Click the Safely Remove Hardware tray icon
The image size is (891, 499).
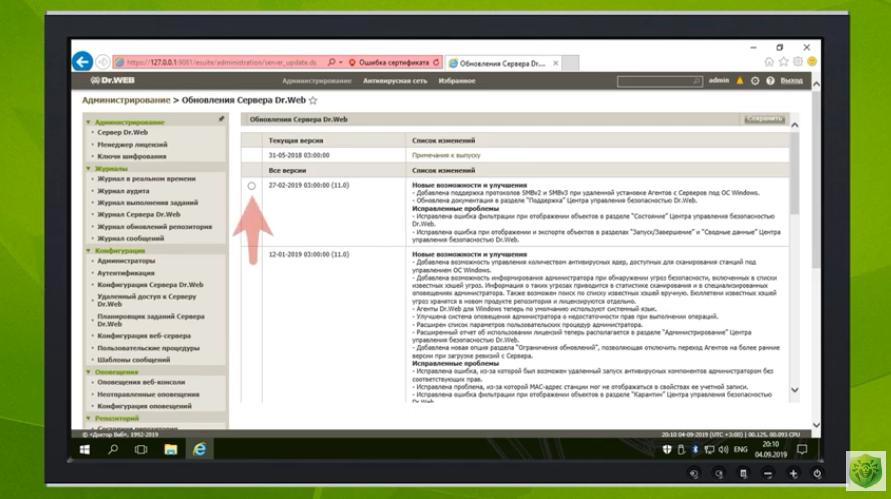[681, 450]
